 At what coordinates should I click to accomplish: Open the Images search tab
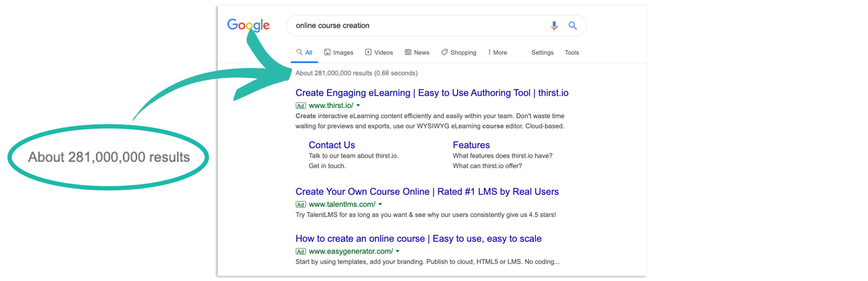(x=339, y=53)
